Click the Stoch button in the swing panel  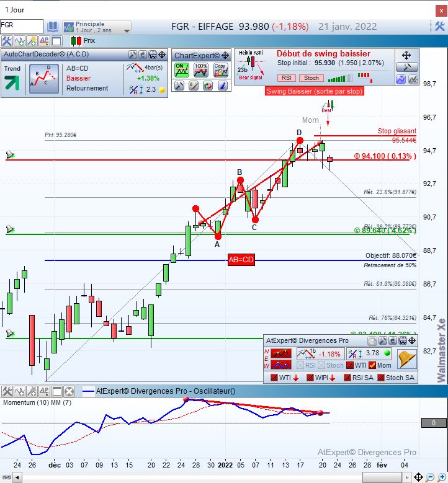311,78
